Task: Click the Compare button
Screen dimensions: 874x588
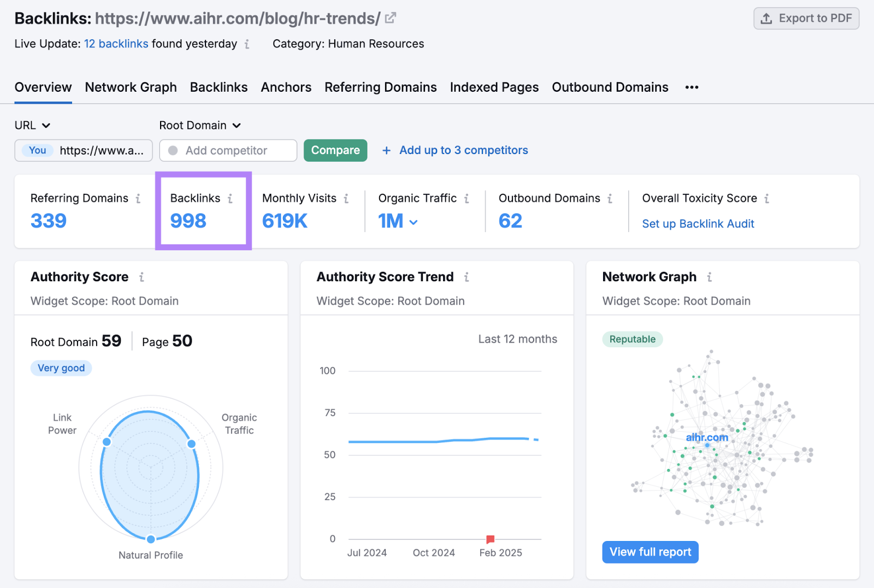Action: point(335,150)
